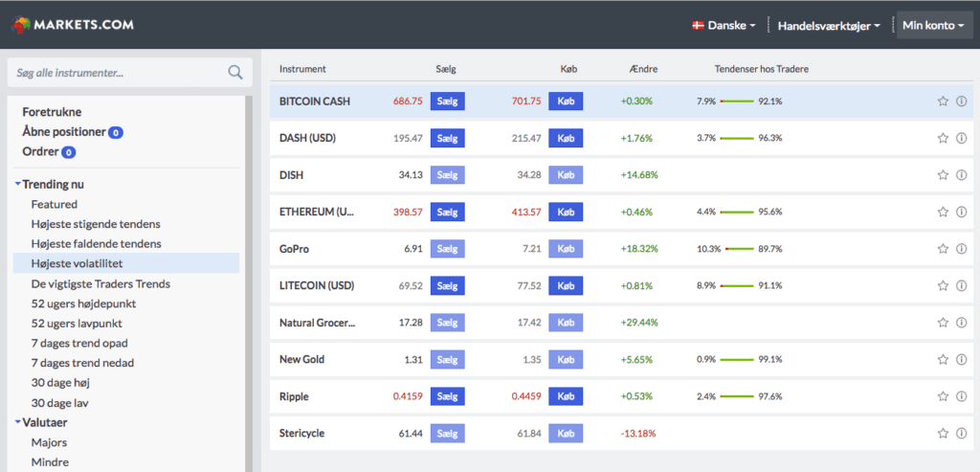Click trader trend bar for BITCOIN CASH

click(737, 101)
